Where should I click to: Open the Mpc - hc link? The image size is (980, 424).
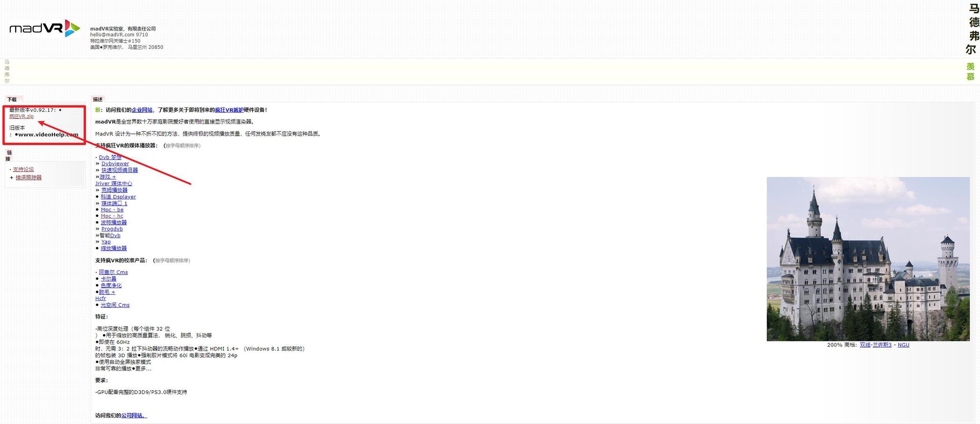(x=112, y=216)
